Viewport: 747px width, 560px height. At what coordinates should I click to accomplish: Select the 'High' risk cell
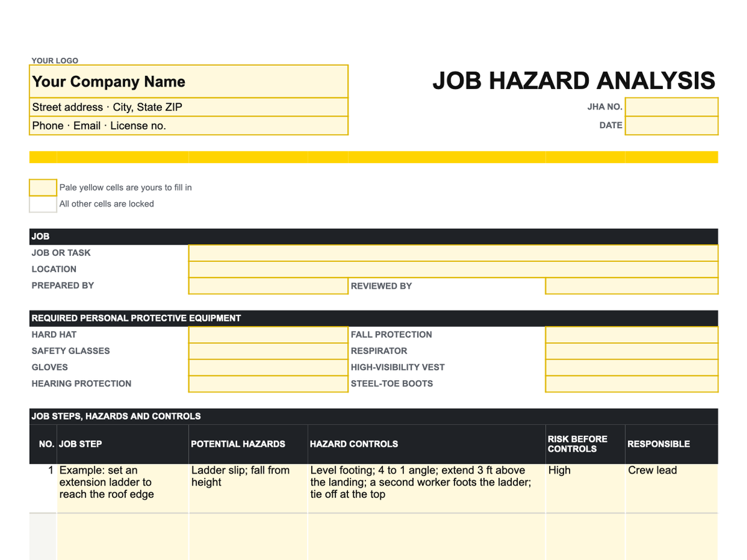585,488
